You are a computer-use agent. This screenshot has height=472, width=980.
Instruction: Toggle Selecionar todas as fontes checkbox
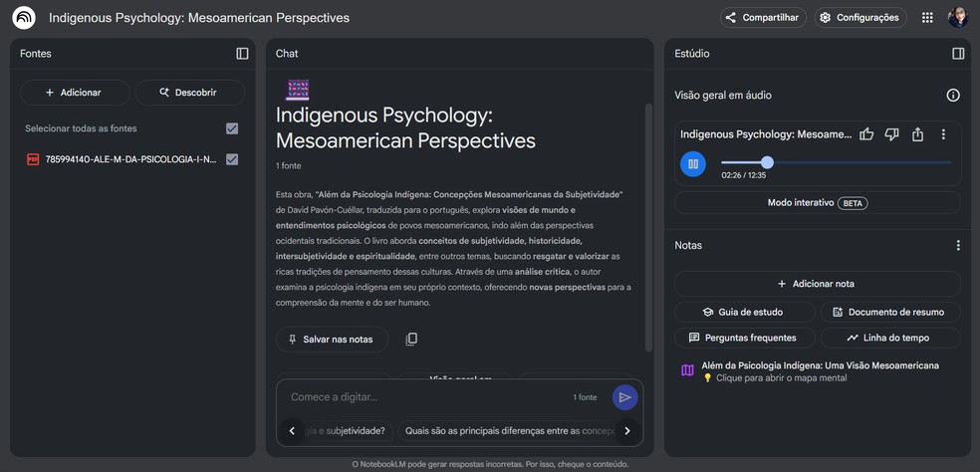click(x=232, y=128)
